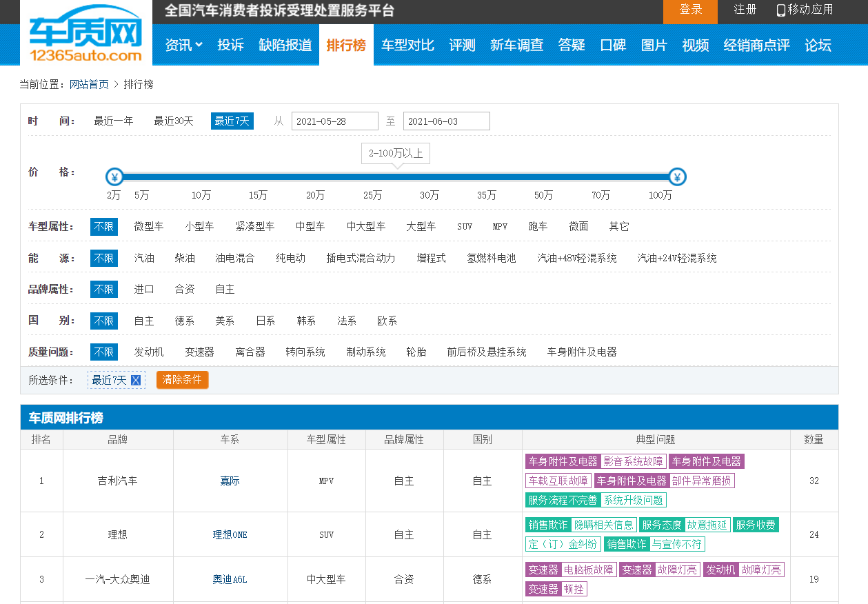Open the 缺陷报道 nav tab
The height and width of the screenshot is (604, 868).
[x=285, y=45]
